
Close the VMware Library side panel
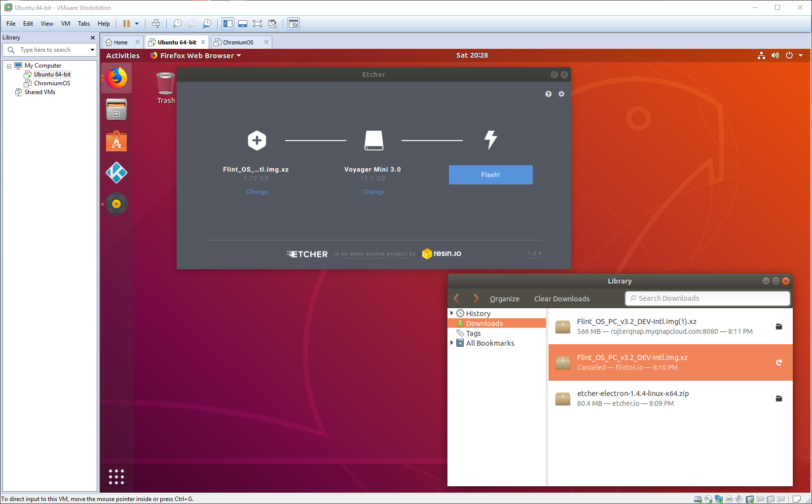93,37
